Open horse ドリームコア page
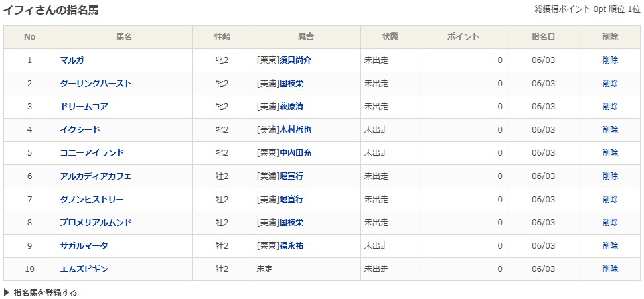Screen dimensions: 644x299 (84, 107)
